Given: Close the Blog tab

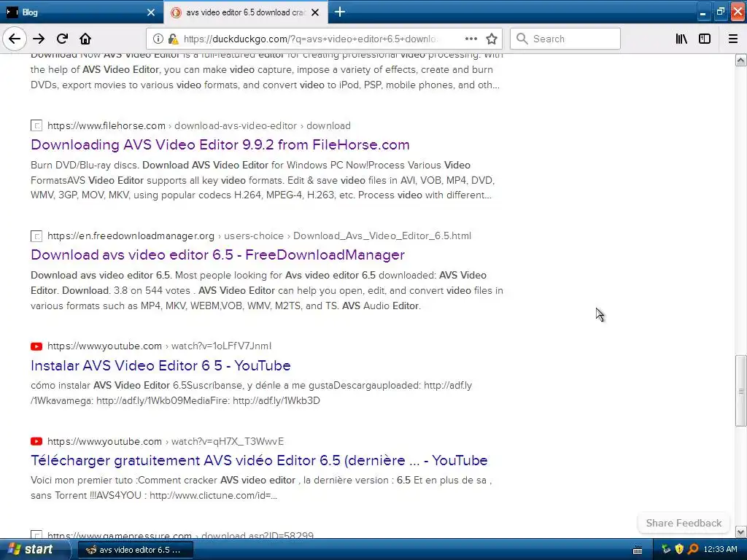Looking at the screenshot, I should point(151,12).
